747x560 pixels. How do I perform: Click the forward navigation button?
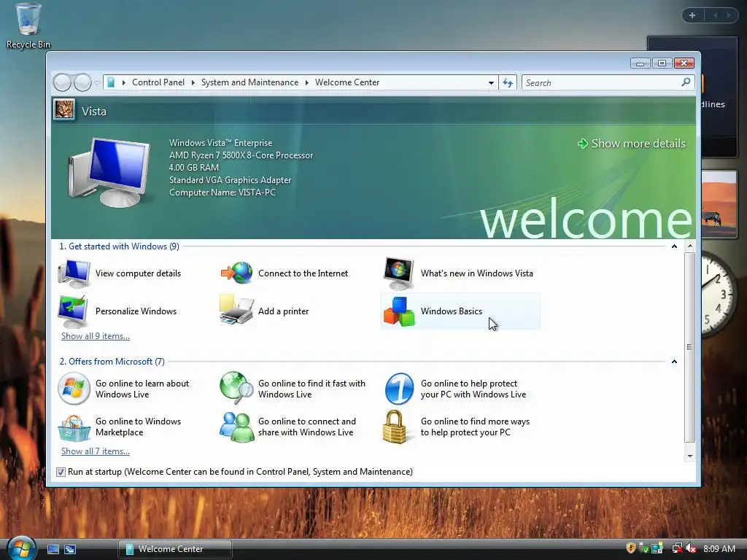[x=82, y=83]
